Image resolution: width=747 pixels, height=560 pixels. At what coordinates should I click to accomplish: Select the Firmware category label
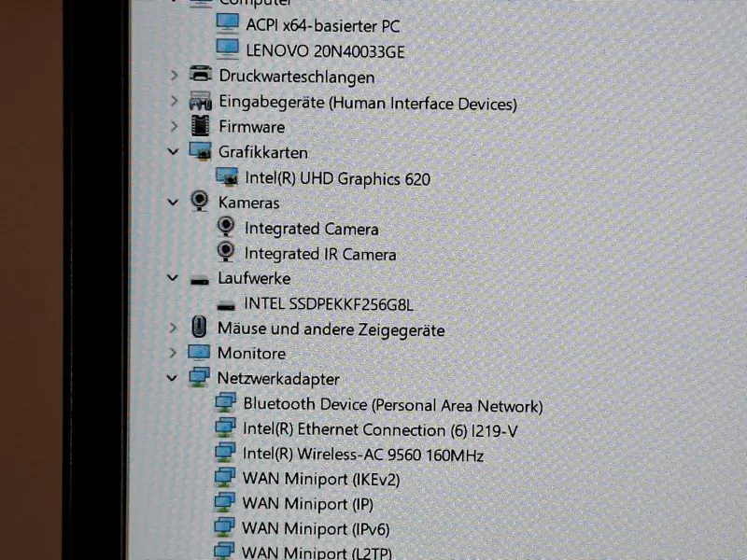(x=251, y=127)
